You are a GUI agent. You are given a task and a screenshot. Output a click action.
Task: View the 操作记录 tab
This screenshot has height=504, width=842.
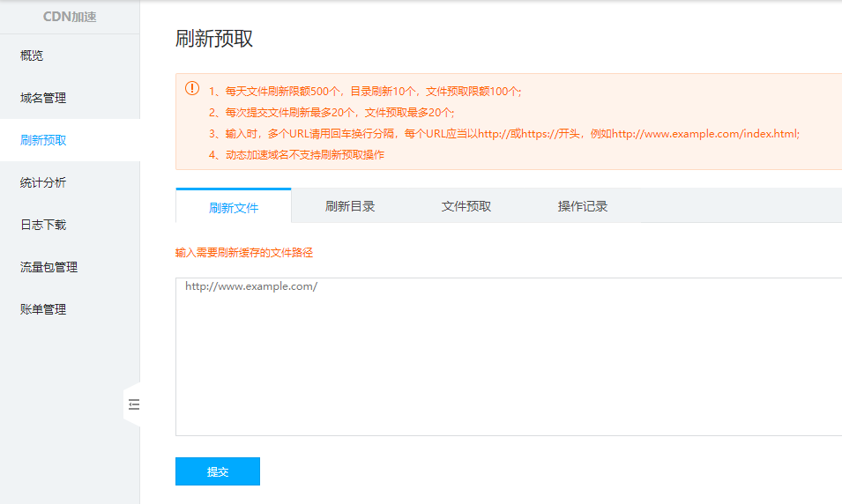pyautogui.click(x=583, y=206)
